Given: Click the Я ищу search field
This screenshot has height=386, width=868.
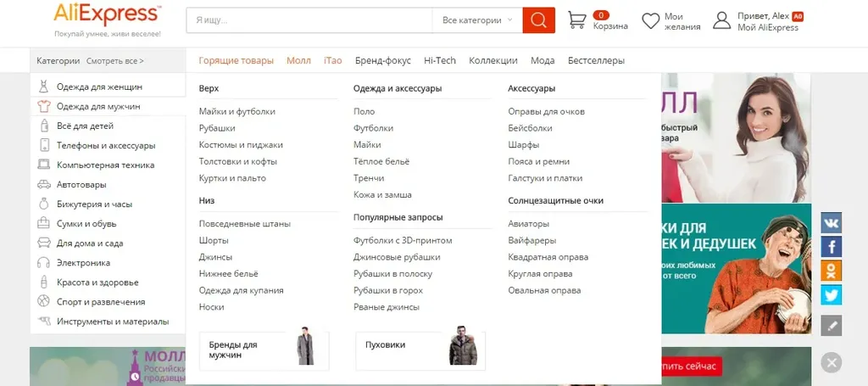Looking at the screenshot, I should coord(309,20).
